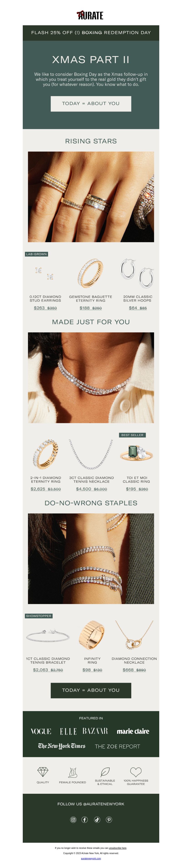182x868 pixels.
Task: Select the 20mm Classic Silver Hoops image
Action: pos(137,273)
